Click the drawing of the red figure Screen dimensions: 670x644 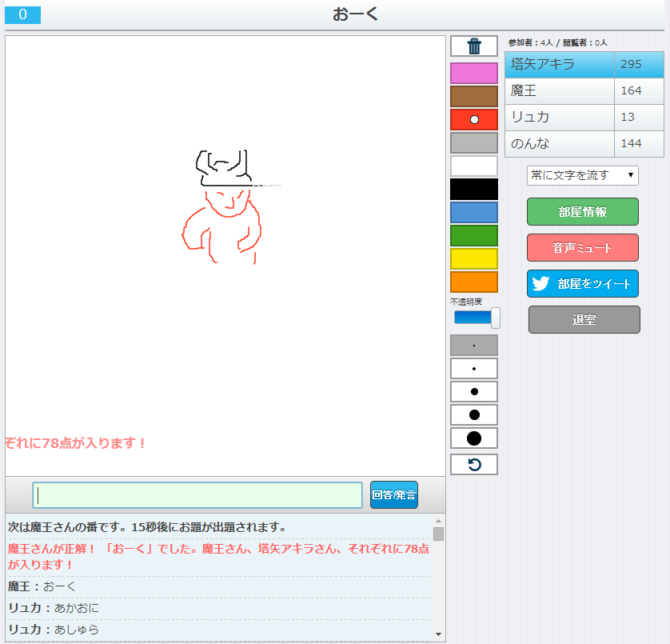[x=221, y=226]
